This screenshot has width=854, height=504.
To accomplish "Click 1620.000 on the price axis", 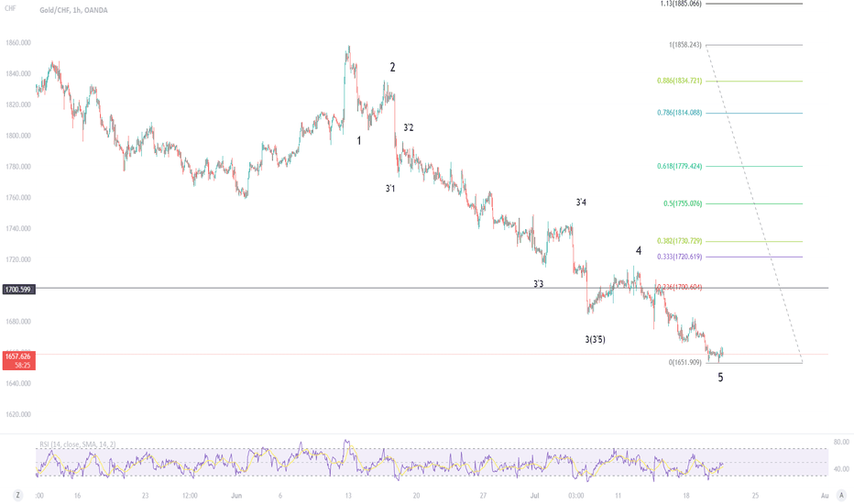I will pos(18,414).
